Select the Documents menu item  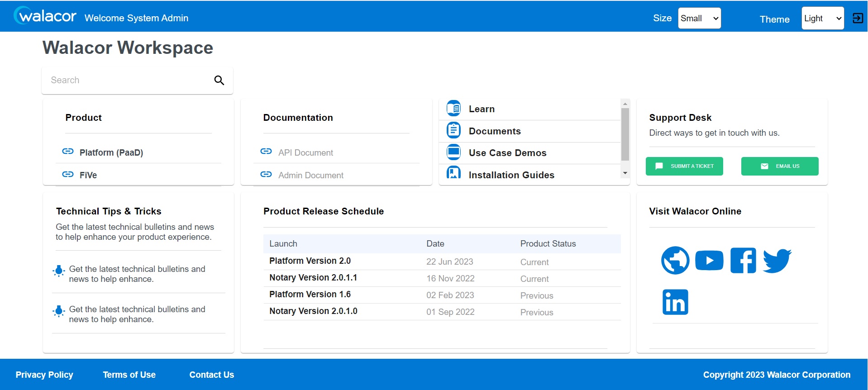click(x=530, y=131)
